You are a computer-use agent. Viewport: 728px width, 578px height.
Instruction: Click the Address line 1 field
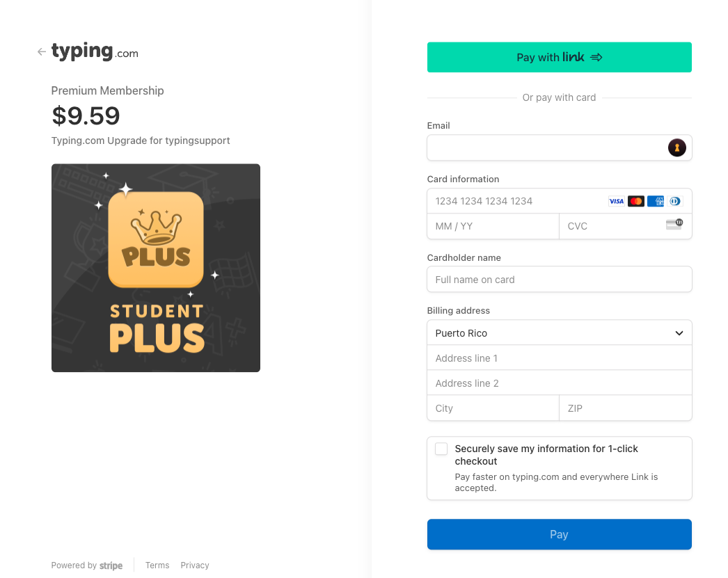pyautogui.click(x=559, y=358)
